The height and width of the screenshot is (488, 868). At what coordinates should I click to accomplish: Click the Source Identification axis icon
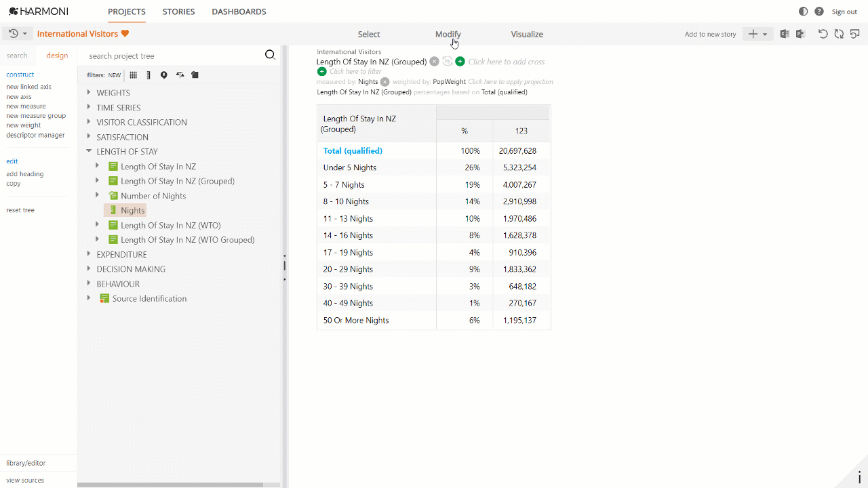tap(104, 298)
